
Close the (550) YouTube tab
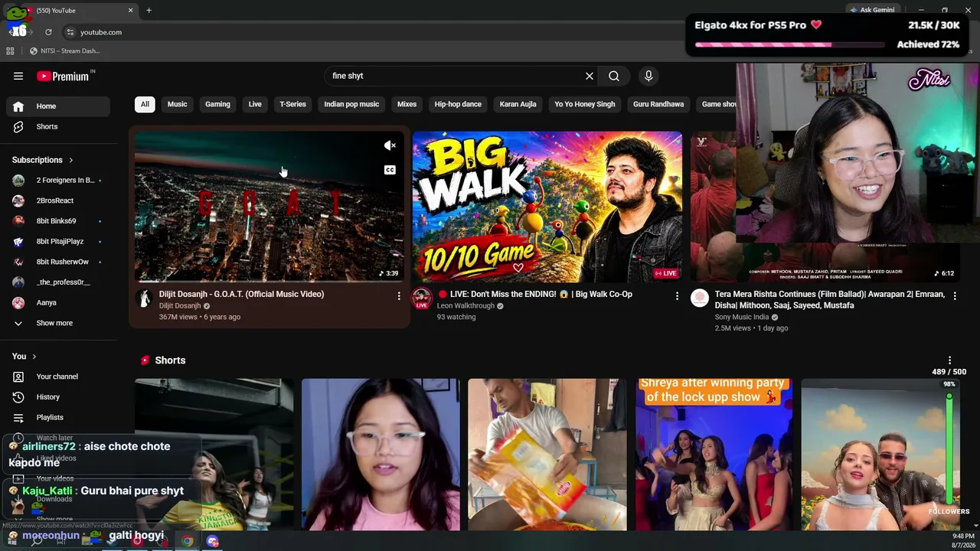click(x=130, y=11)
